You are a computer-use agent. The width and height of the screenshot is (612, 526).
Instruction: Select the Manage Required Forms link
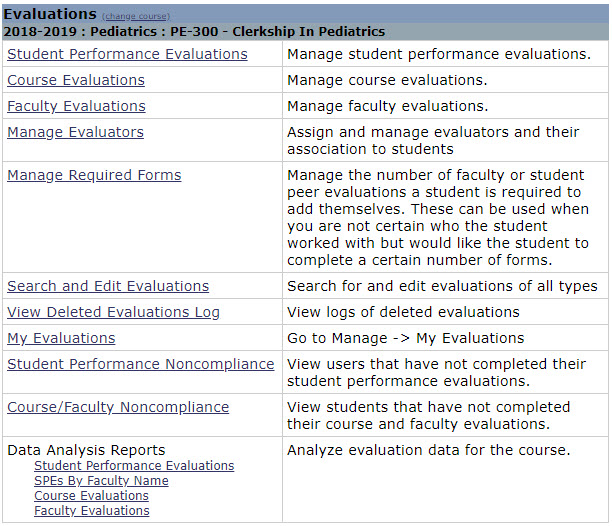click(x=94, y=175)
